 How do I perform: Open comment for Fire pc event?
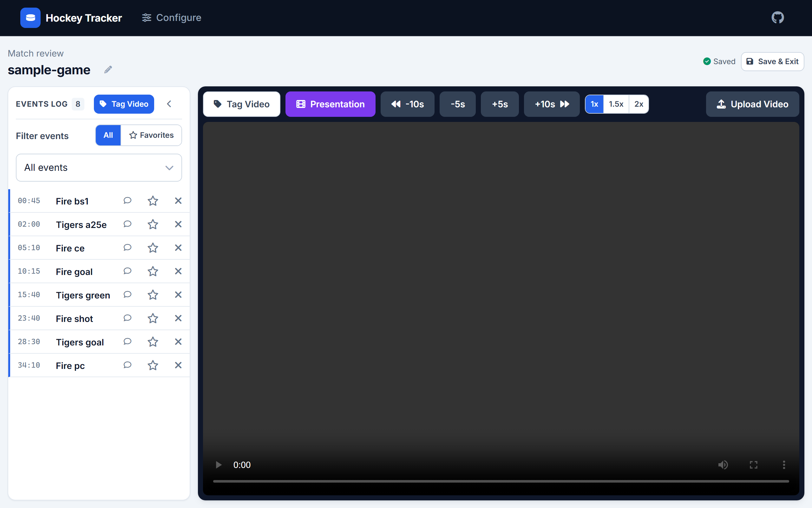coord(127,365)
